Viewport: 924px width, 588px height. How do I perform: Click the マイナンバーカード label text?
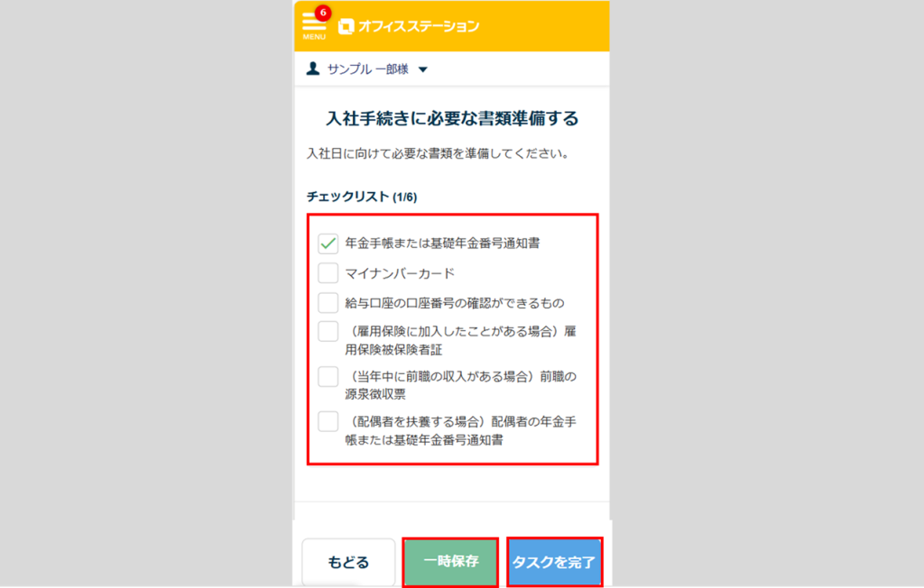400,273
